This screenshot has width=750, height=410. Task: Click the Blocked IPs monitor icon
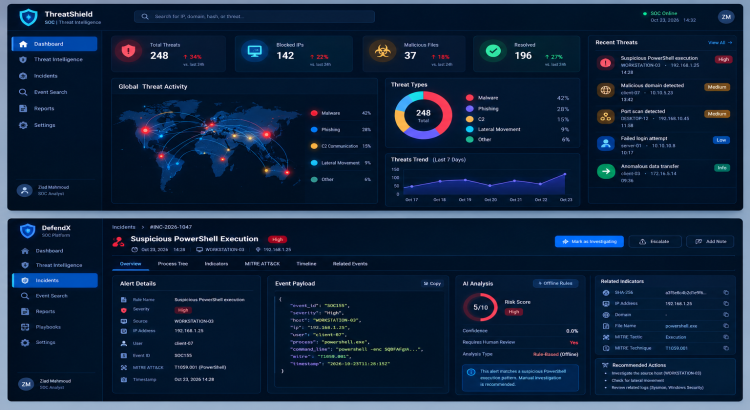pyautogui.click(x=254, y=51)
